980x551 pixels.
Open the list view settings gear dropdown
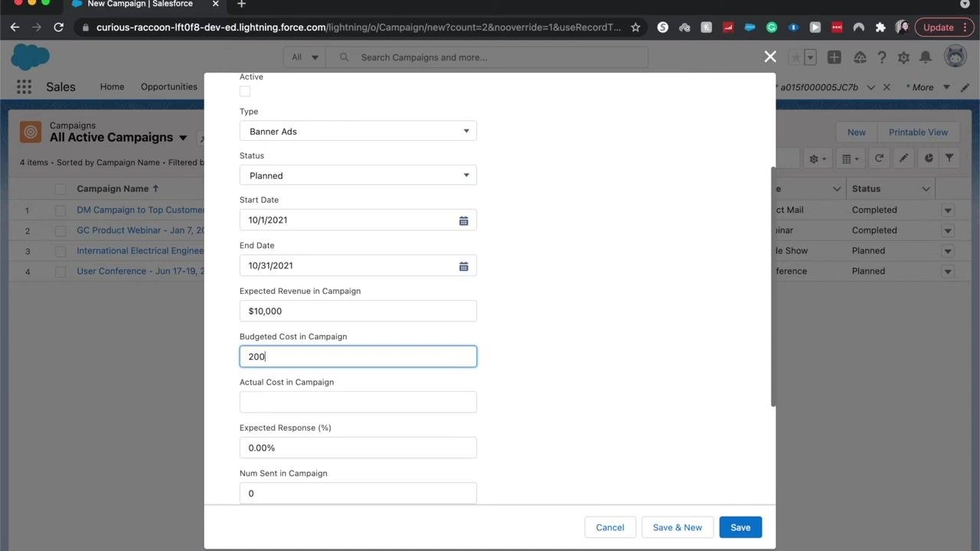point(818,158)
